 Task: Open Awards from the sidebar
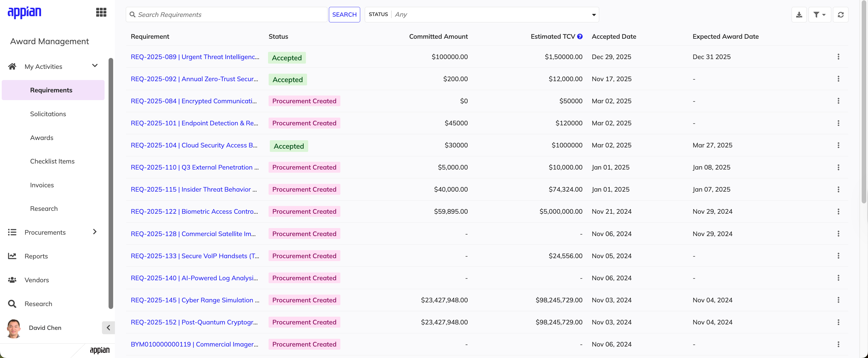pyautogui.click(x=42, y=138)
